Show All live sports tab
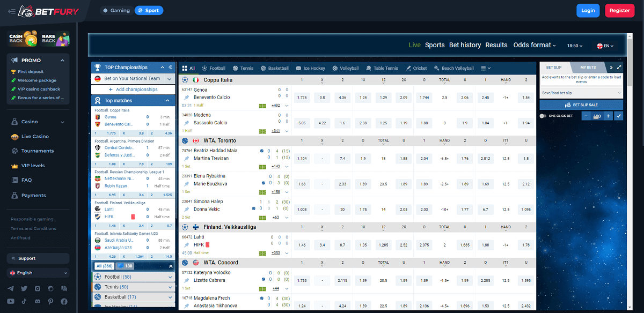 pos(188,68)
